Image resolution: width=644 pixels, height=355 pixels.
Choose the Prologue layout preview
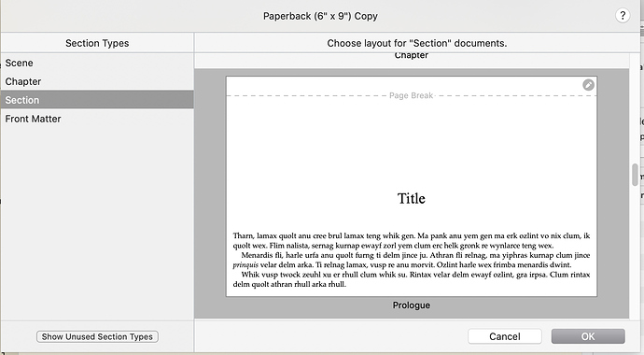tap(411, 186)
